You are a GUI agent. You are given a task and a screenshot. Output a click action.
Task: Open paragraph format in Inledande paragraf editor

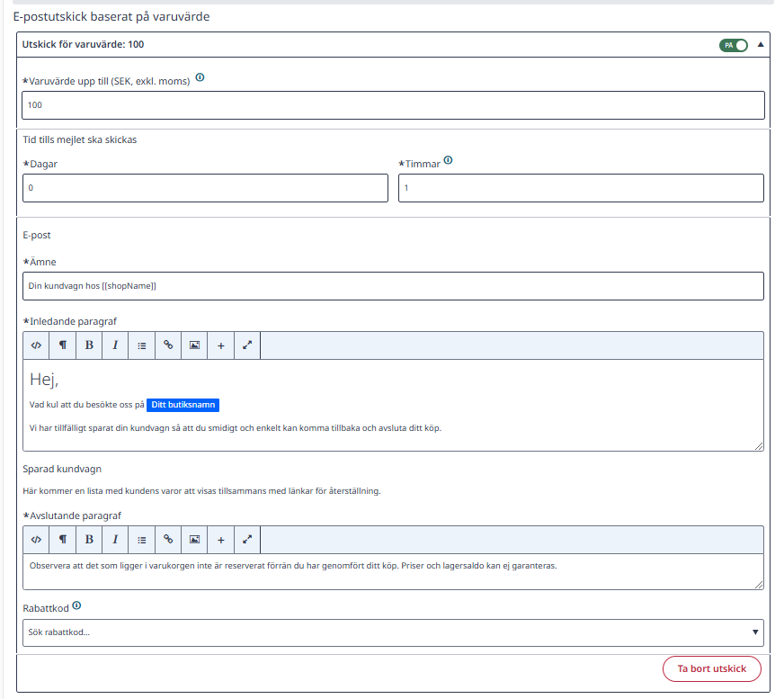(x=63, y=345)
